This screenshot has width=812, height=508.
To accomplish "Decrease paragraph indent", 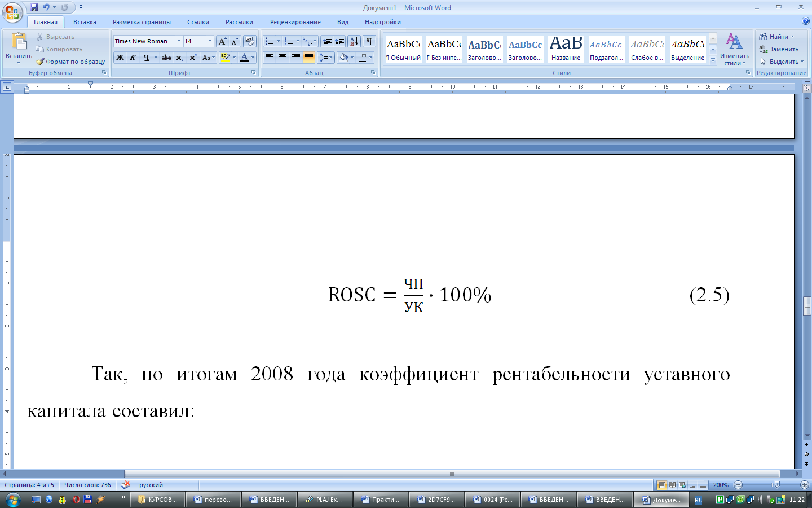I will coord(327,41).
